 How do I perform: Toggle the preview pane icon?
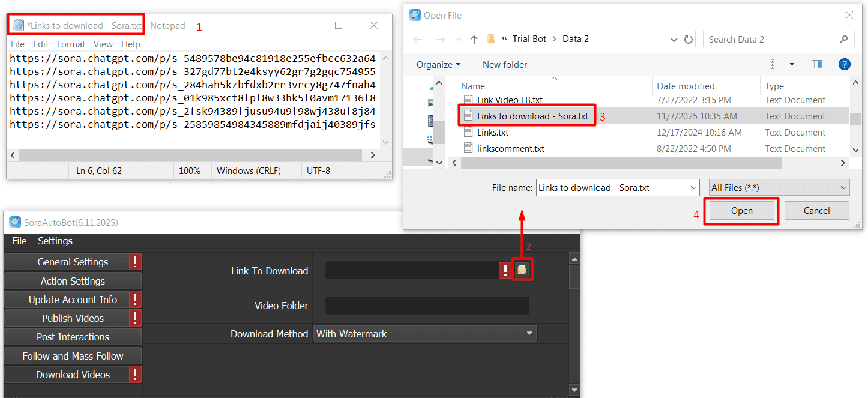coord(816,64)
